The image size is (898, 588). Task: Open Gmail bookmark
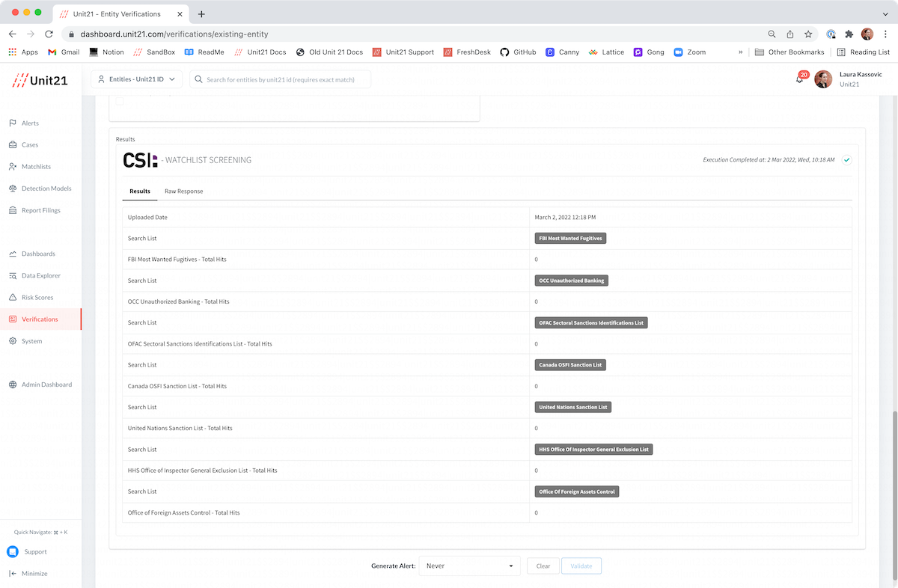tap(64, 52)
